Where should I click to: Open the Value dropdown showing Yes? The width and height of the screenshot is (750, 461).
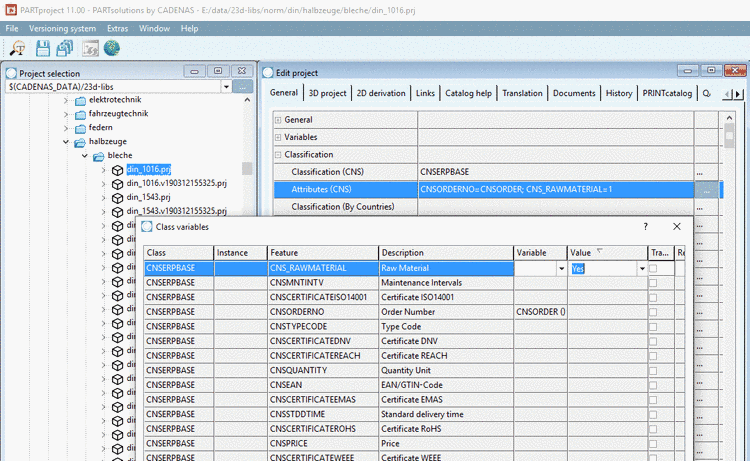pos(641,269)
